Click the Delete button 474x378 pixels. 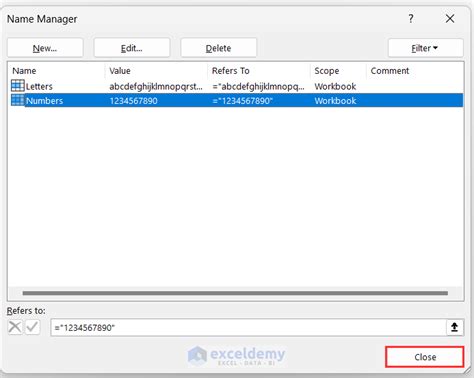(218, 48)
